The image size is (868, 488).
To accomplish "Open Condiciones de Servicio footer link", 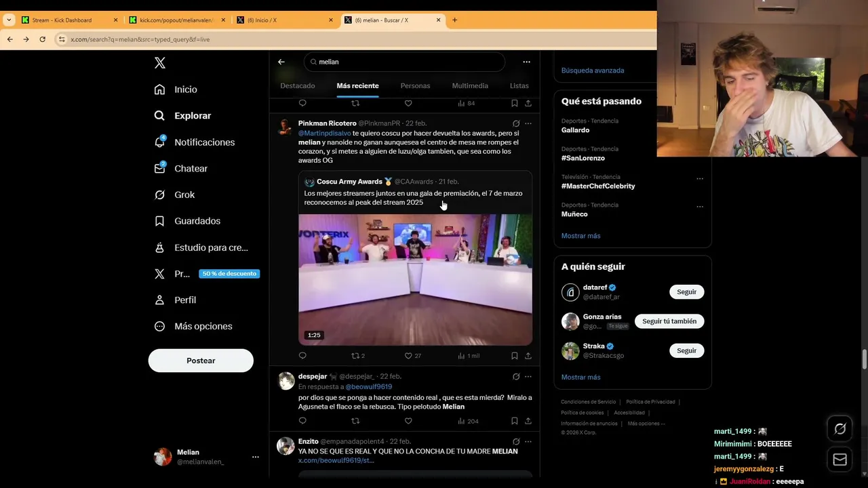I will point(588,402).
